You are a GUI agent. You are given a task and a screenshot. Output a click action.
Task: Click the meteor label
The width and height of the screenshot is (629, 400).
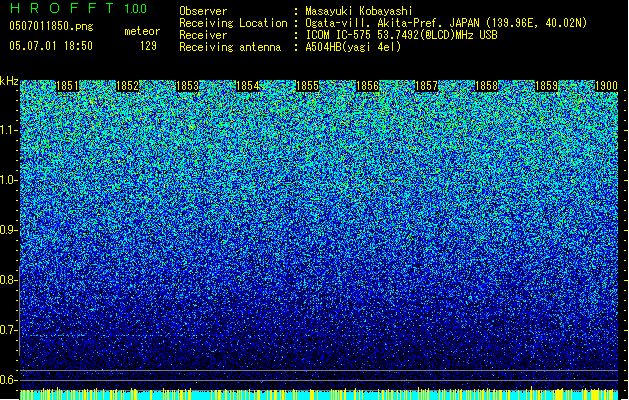[x=142, y=31]
